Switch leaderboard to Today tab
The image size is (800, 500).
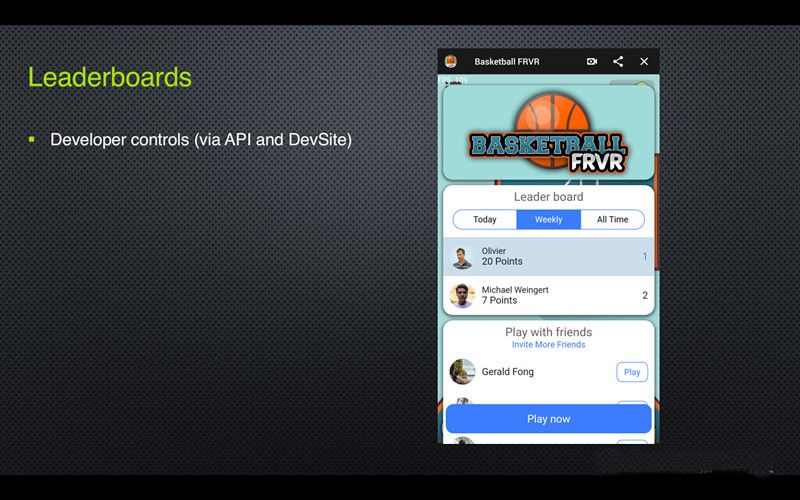coord(485,219)
